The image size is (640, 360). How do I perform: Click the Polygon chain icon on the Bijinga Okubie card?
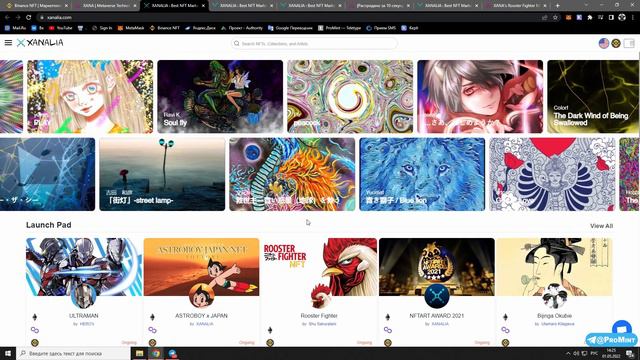click(505, 330)
